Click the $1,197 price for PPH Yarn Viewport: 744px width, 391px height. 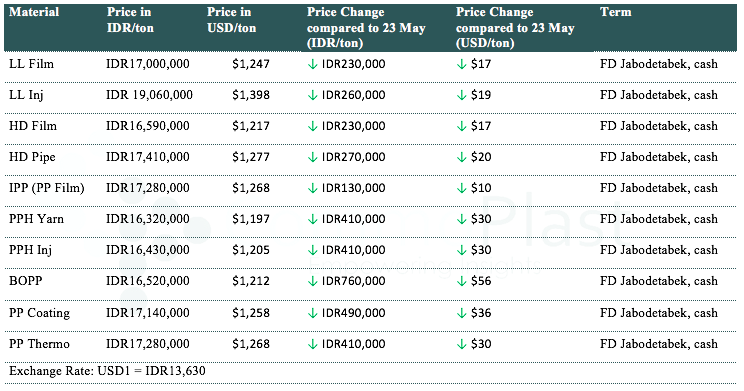click(x=251, y=219)
